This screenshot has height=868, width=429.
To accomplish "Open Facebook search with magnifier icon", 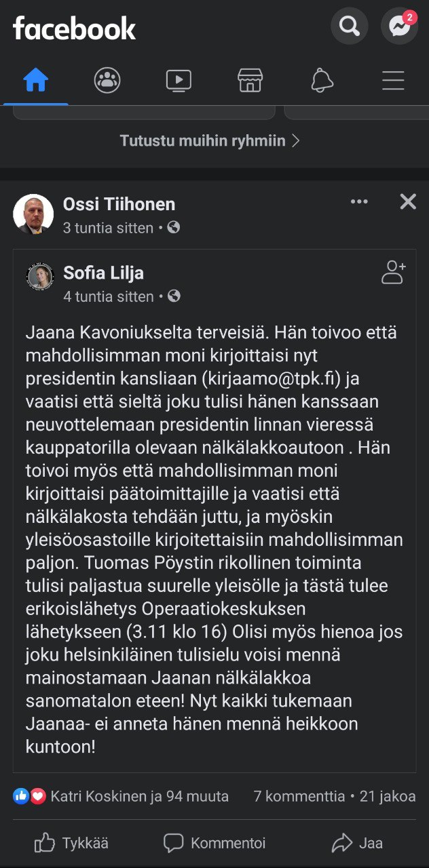I will [x=350, y=27].
